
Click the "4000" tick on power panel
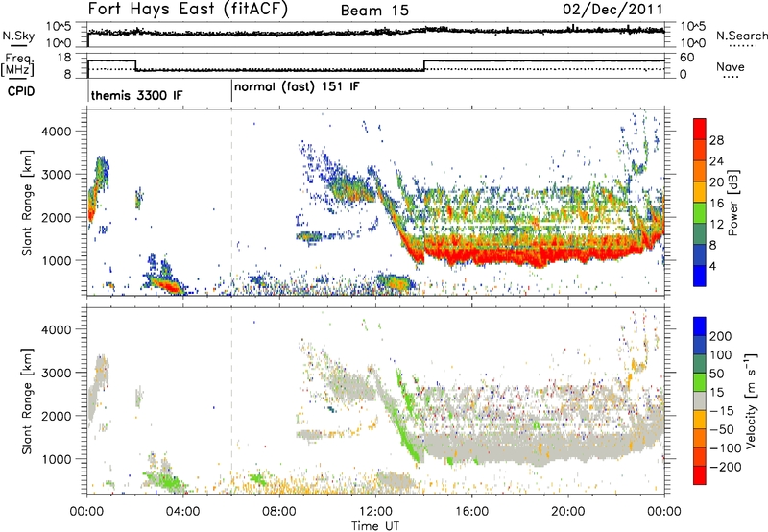pyautogui.click(x=57, y=132)
